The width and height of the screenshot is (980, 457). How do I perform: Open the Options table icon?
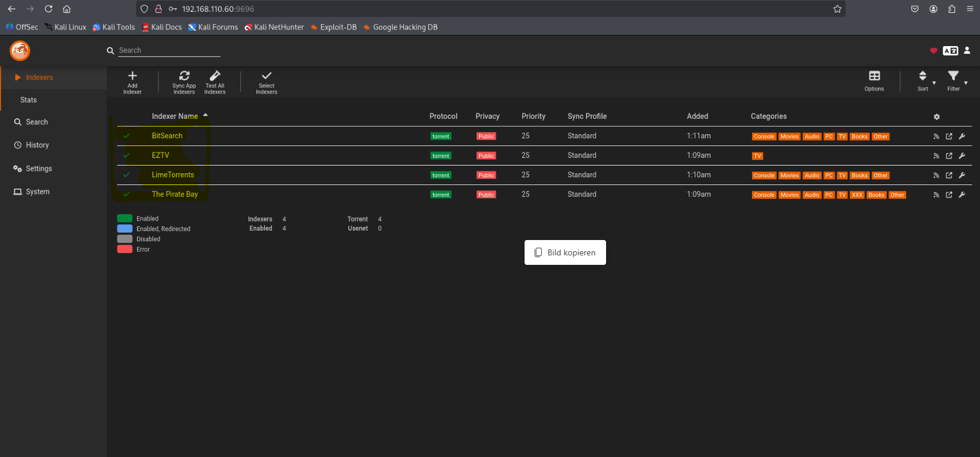click(874, 76)
